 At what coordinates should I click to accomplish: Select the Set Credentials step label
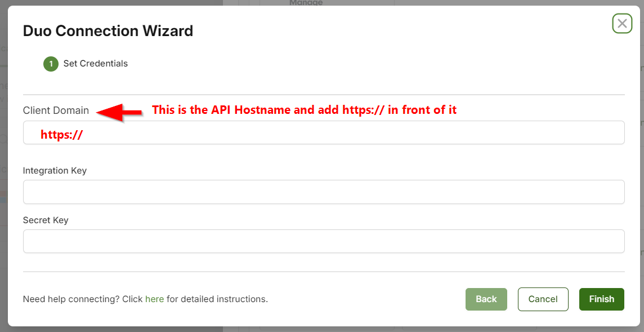point(95,64)
